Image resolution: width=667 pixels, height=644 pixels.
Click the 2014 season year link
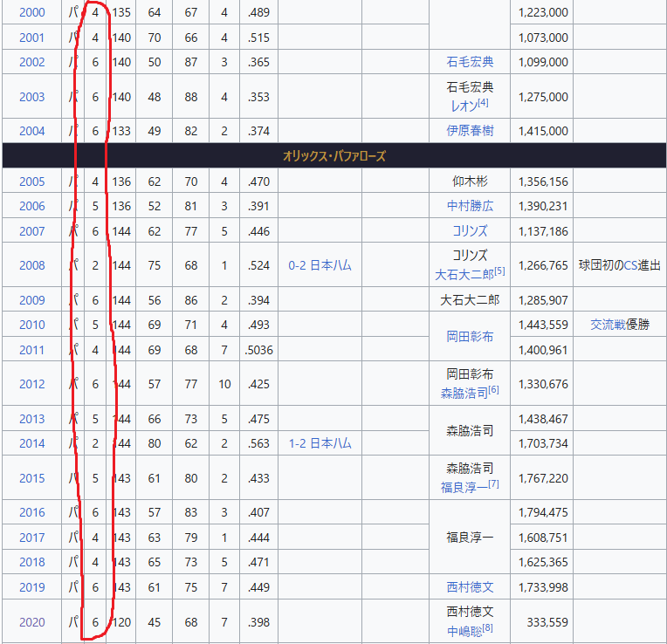(x=31, y=443)
